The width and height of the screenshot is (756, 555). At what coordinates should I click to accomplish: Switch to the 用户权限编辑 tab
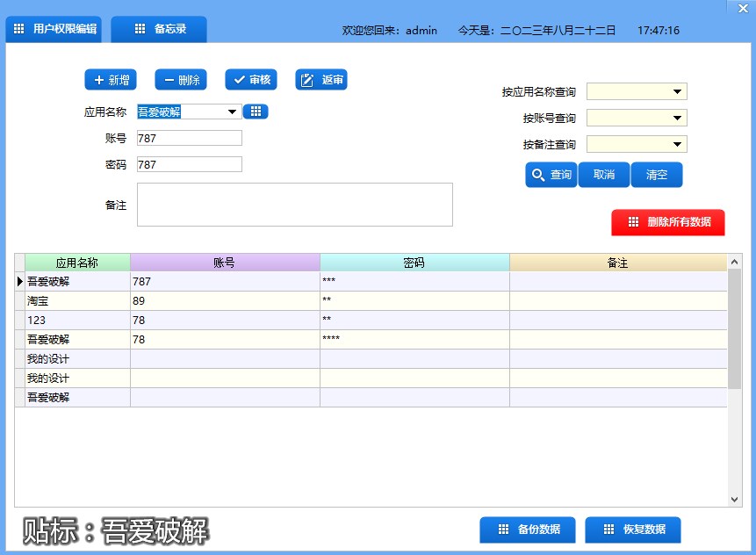tap(53, 28)
